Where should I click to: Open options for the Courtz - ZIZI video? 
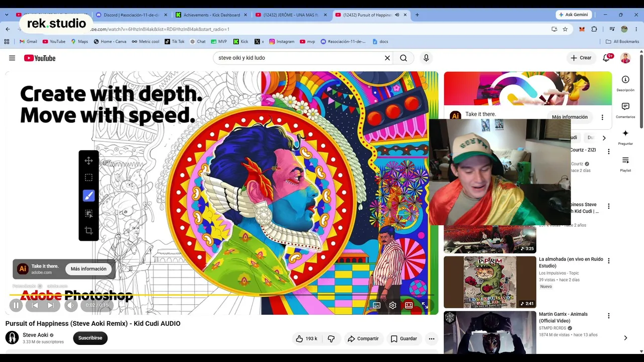pyautogui.click(x=608, y=151)
